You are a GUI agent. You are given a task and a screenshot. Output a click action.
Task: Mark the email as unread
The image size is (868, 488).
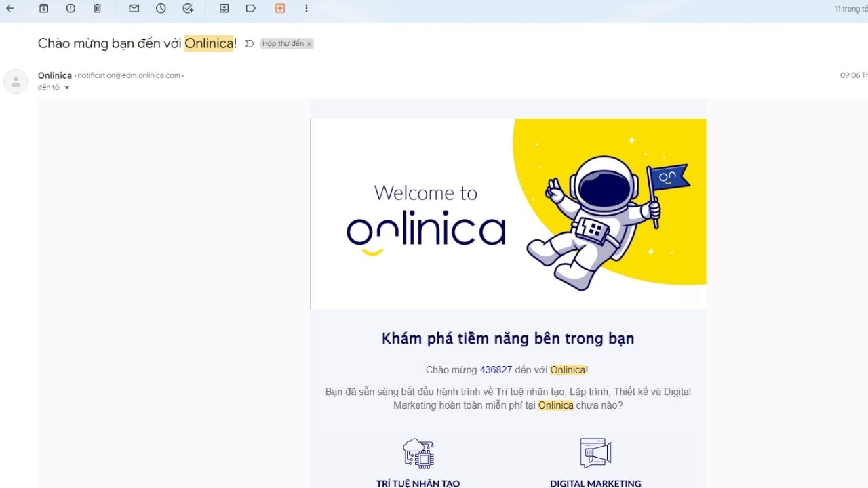click(134, 8)
